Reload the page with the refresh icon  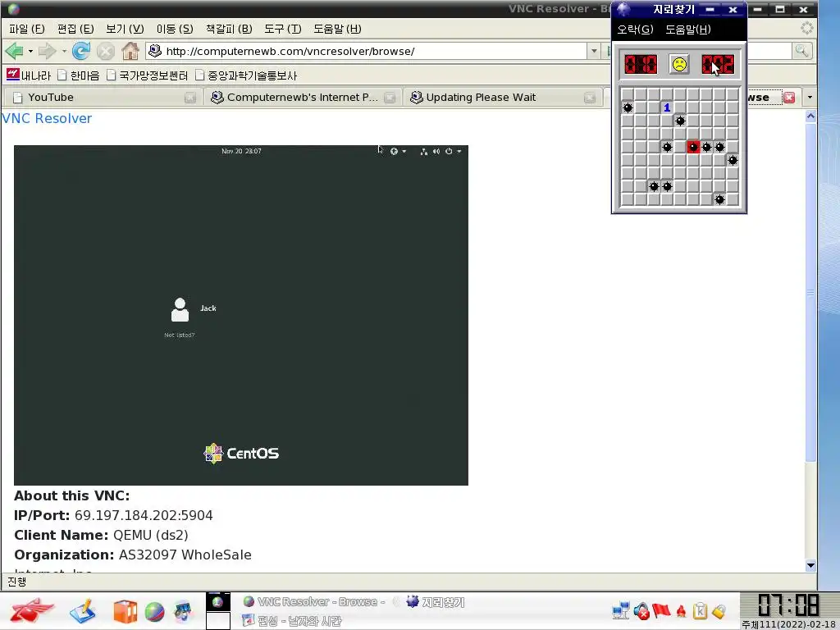pyautogui.click(x=81, y=51)
